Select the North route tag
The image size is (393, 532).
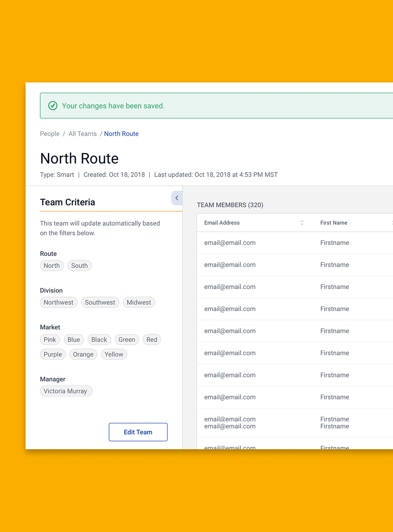52,266
